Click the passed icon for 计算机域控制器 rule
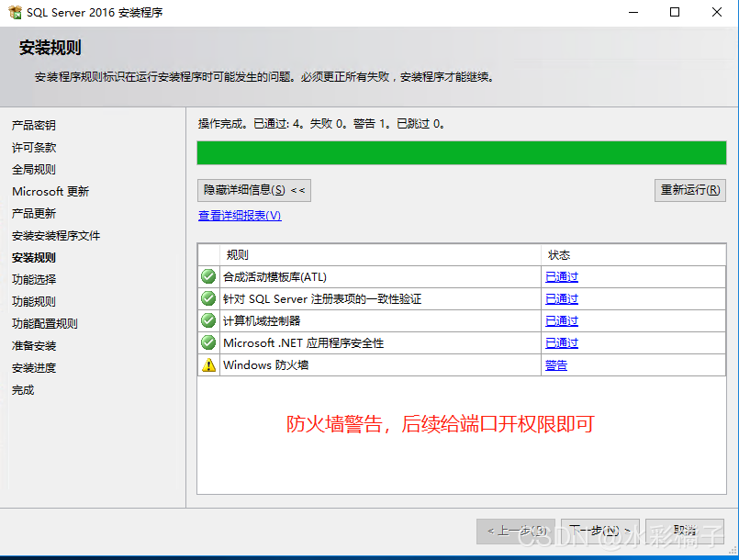739x560 pixels. click(208, 320)
